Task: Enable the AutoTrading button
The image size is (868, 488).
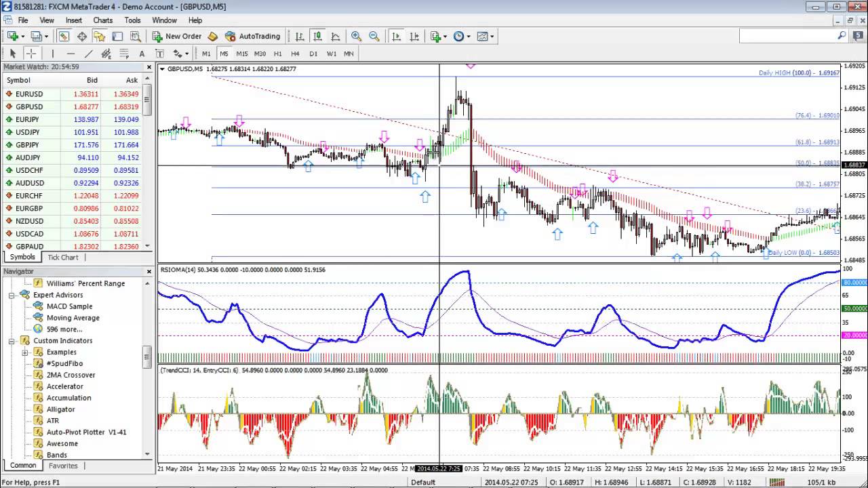Action: point(252,36)
